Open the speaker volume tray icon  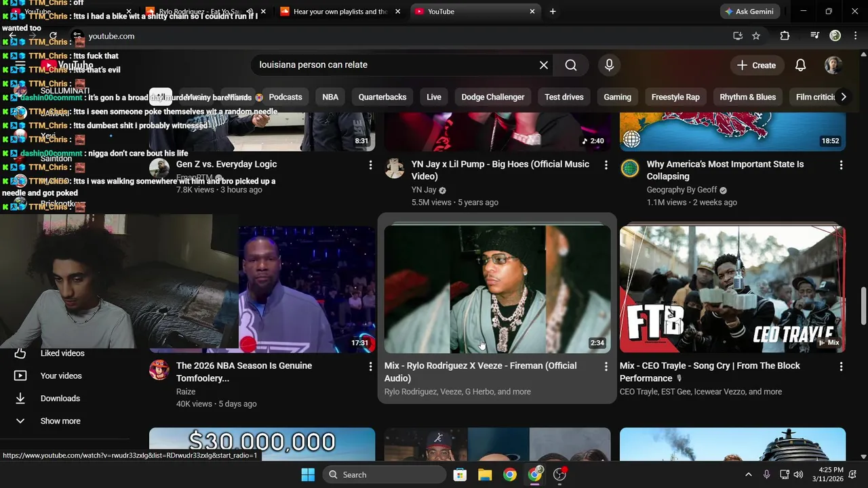coord(798,474)
